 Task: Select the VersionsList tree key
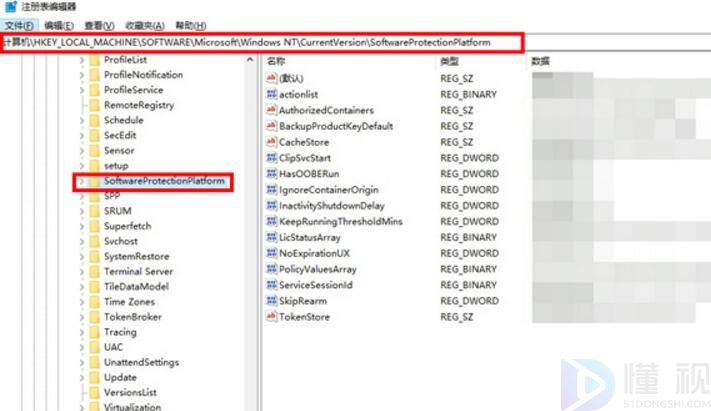130,392
